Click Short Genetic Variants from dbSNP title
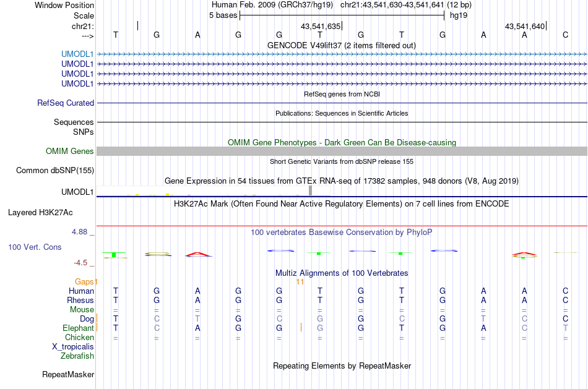The width and height of the screenshot is (588, 389). (342, 161)
